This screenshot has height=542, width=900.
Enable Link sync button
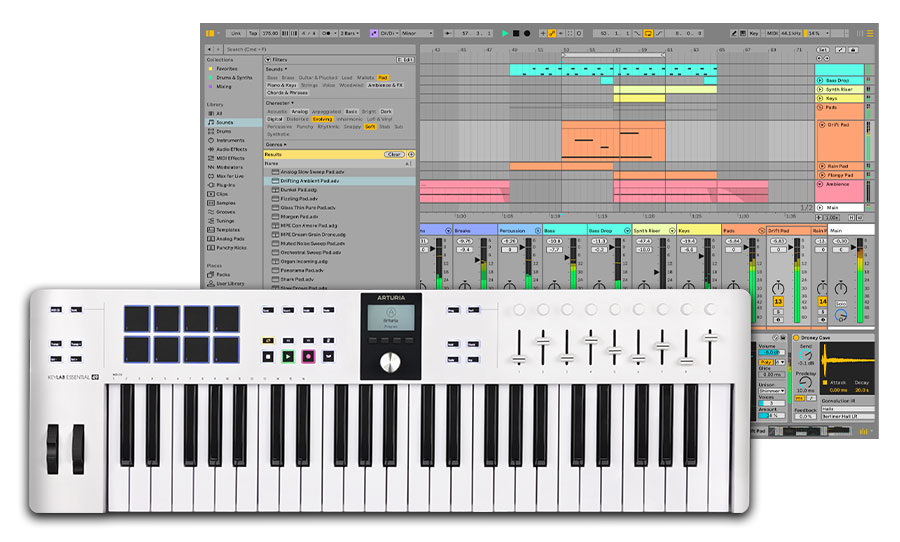236,33
